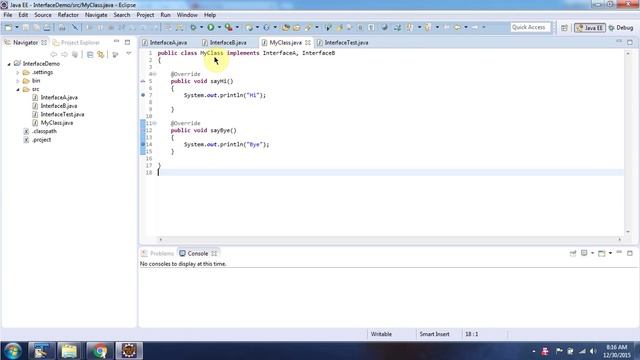Select the .classpath file
Screen dimensions: 640x360
(44, 131)
